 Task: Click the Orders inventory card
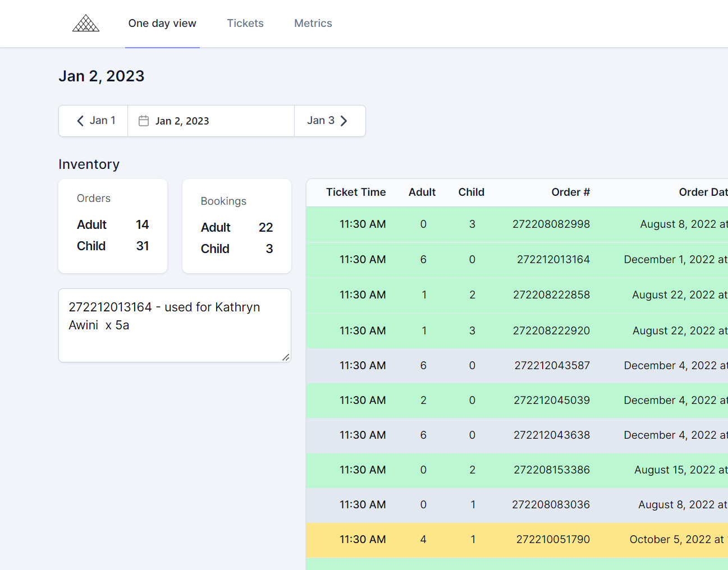(x=113, y=226)
